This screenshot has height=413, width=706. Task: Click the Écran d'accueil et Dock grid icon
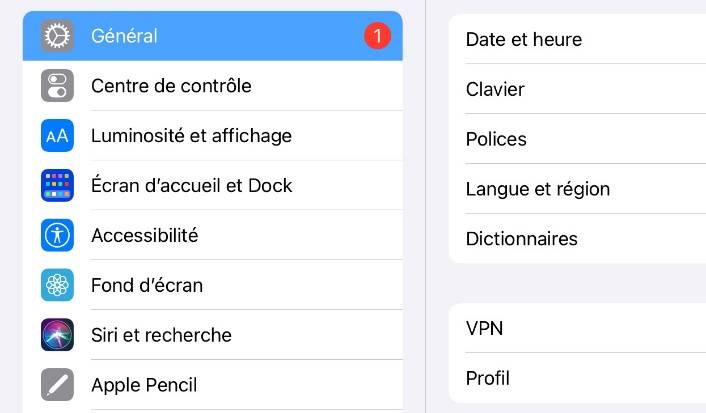(57, 185)
